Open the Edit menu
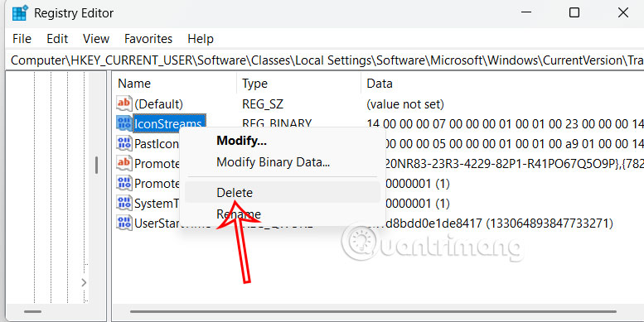Image resolution: width=644 pixels, height=322 pixels. pos(57,39)
